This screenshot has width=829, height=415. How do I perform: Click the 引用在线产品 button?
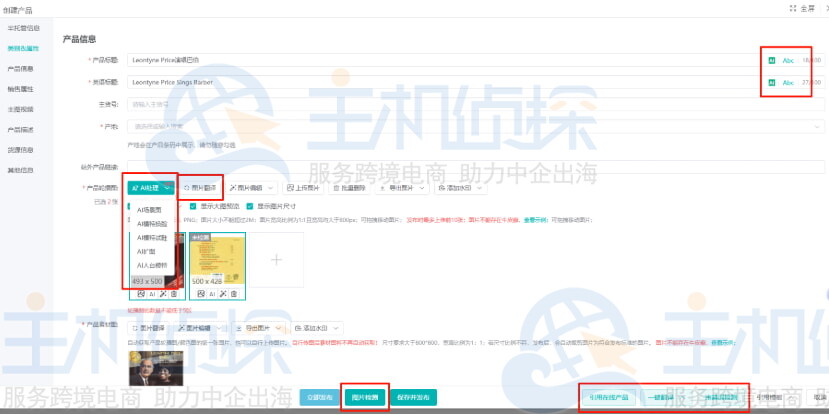click(x=609, y=397)
